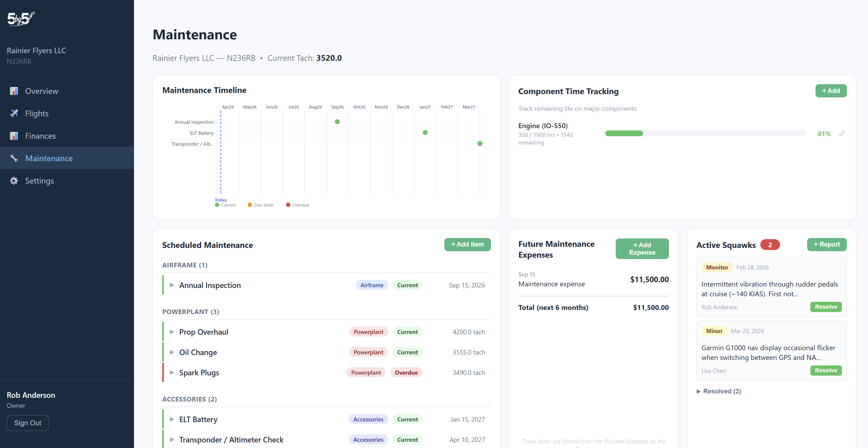The width and height of the screenshot is (868, 448).
Task: Expand the Annual Inspection maintenance item
Action: coord(172,285)
